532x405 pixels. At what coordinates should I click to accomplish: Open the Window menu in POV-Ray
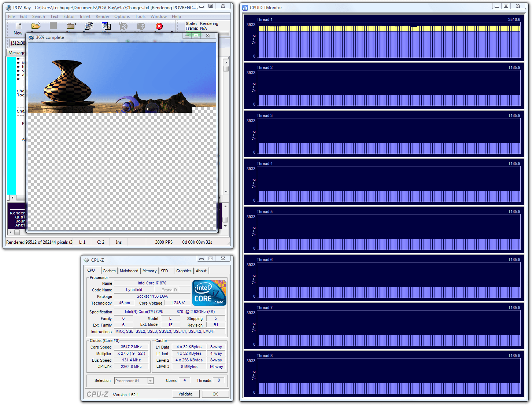[x=159, y=16]
